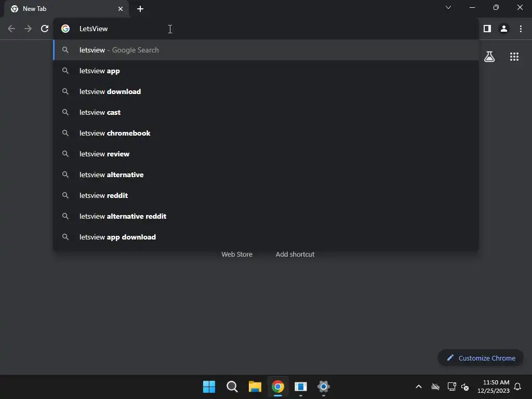The image size is (532, 399).
Task: Pick the 'letsview cast' suggestion
Action: (x=265, y=112)
